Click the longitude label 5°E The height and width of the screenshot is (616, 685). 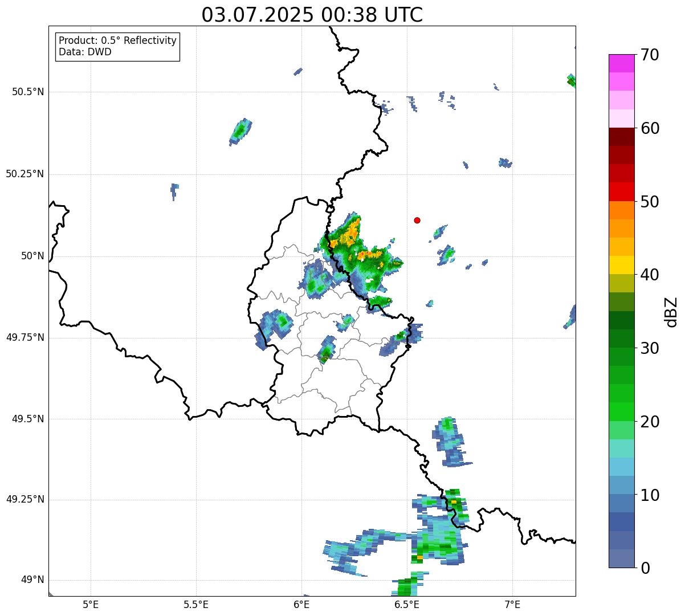coord(91,604)
